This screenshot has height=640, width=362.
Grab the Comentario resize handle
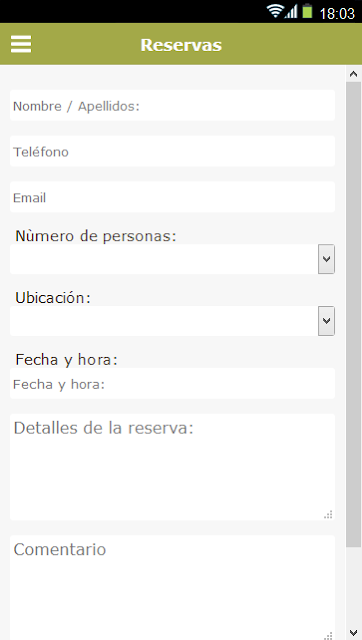(x=329, y=636)
